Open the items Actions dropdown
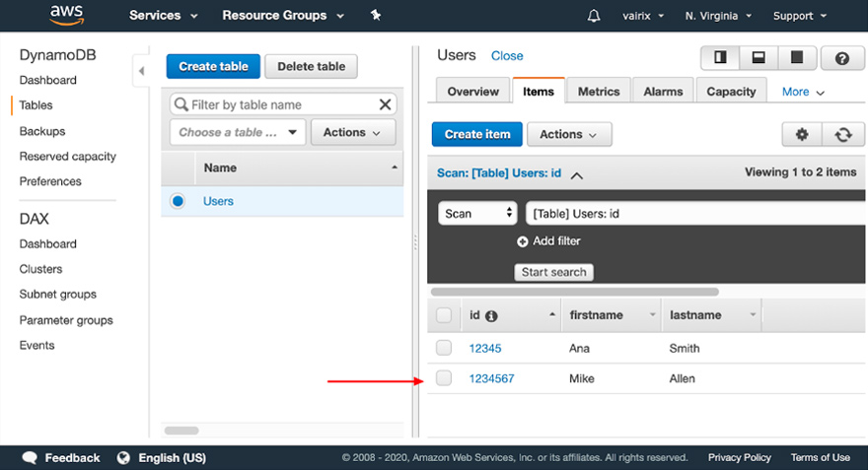868x470 pixels. pyautogui.click(x=569, y=134)
